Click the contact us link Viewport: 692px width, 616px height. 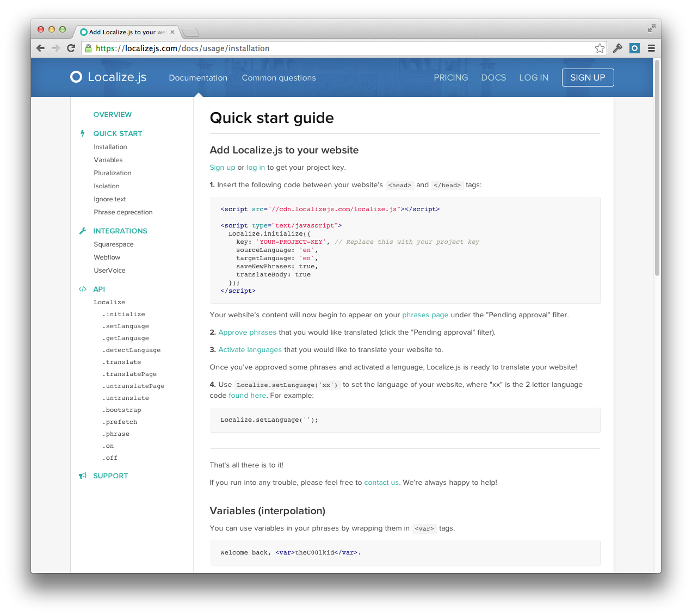(x=381, y=483)
